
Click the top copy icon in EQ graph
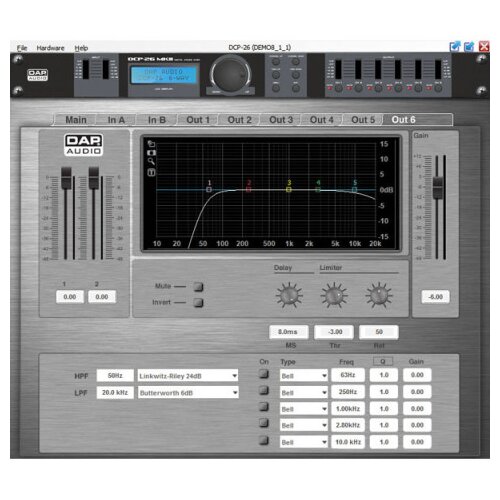(x=151, y=144)
